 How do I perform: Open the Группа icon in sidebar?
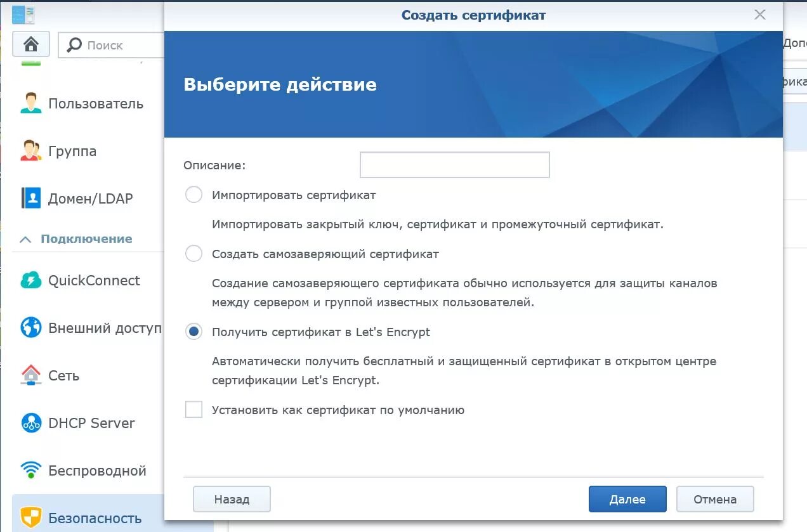(x=30, y=151)
